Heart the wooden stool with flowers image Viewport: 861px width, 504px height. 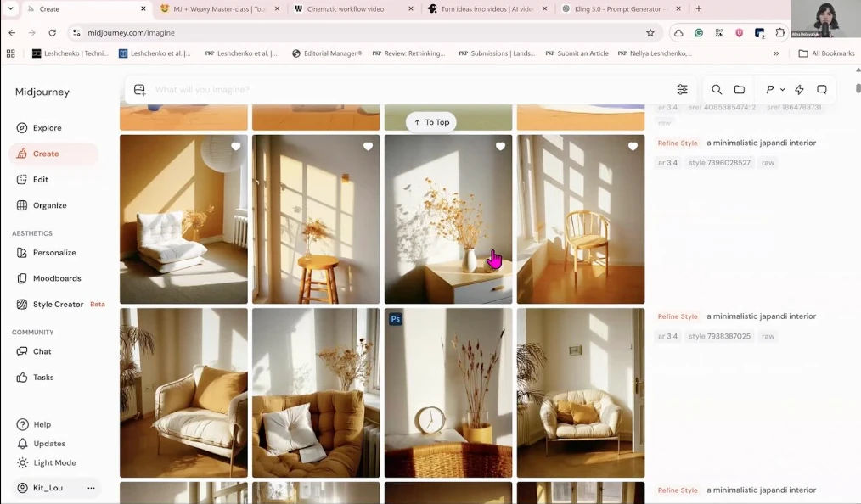[x=368, y=147]
